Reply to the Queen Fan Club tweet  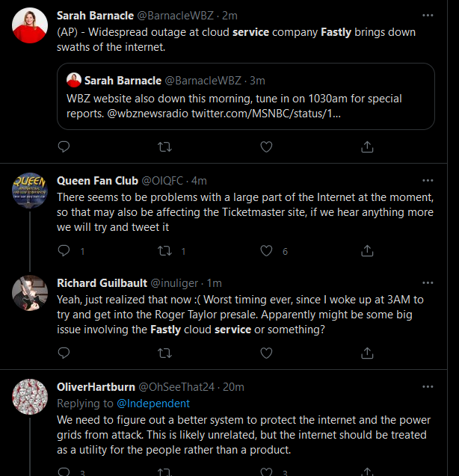[64, 251]
